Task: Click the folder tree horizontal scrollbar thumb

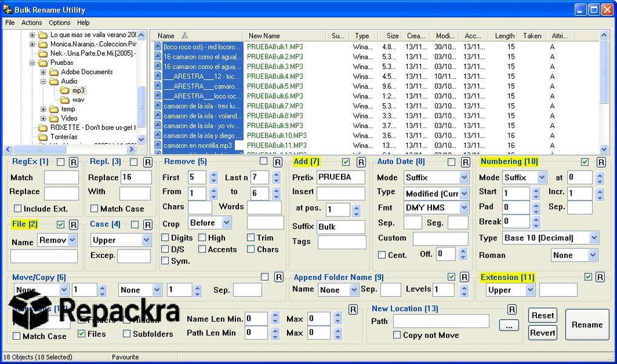Action: click(x=39, y=149)
